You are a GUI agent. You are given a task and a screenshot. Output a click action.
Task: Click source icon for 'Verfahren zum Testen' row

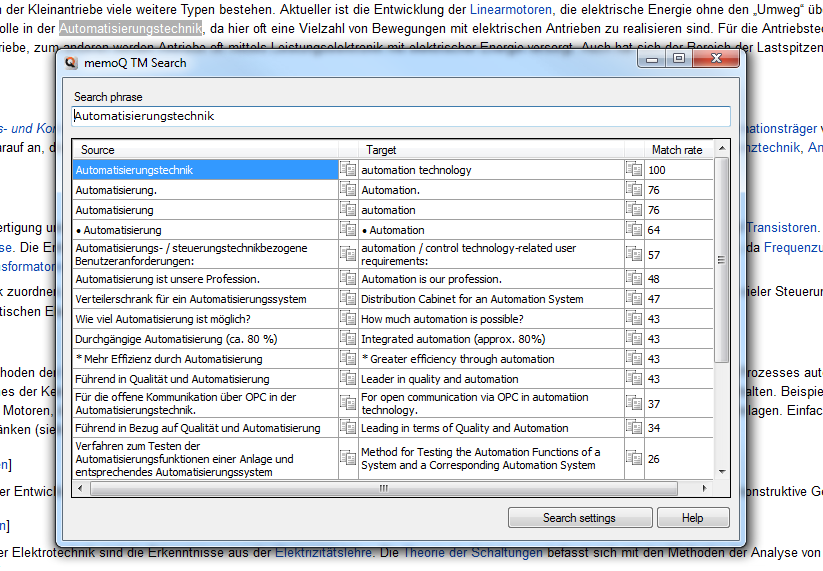348,458
